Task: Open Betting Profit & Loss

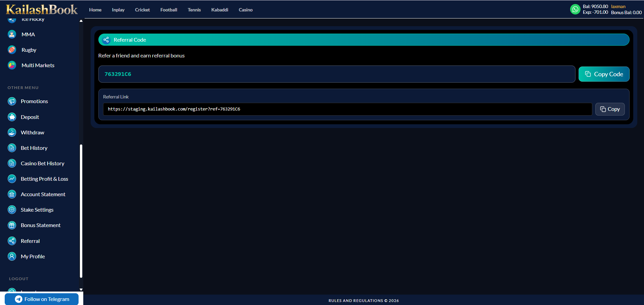Action: 44,179
